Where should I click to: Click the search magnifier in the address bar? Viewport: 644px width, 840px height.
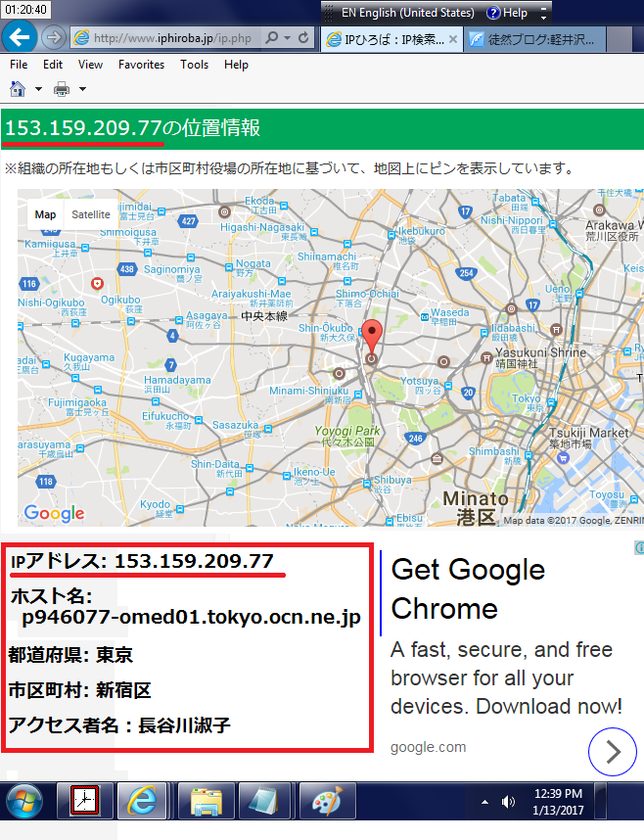(x=272, y=37)
